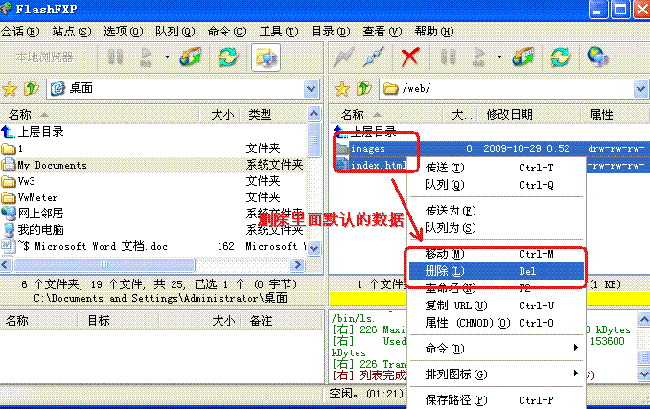Open local path 桌面 dropdown
The height and width of the screenshot is (409, 650).
point(311,88)
